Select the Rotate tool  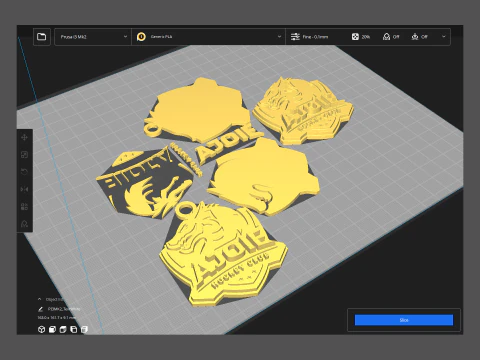pyautogui.click(x=25, y=172)
